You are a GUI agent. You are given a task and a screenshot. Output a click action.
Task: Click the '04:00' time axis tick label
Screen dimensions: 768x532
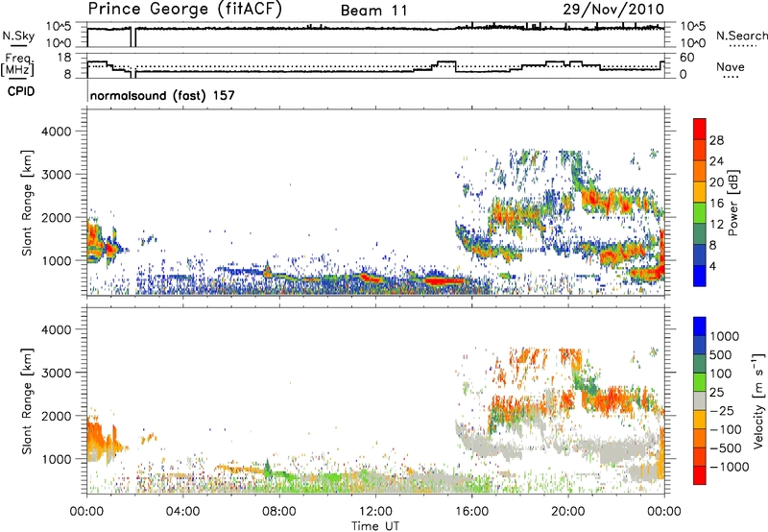pos(182,511)
